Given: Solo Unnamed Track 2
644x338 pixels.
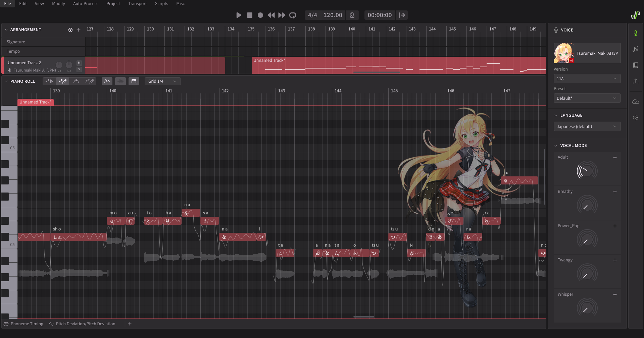Looking at the screenshot, I should click(79, 69).
